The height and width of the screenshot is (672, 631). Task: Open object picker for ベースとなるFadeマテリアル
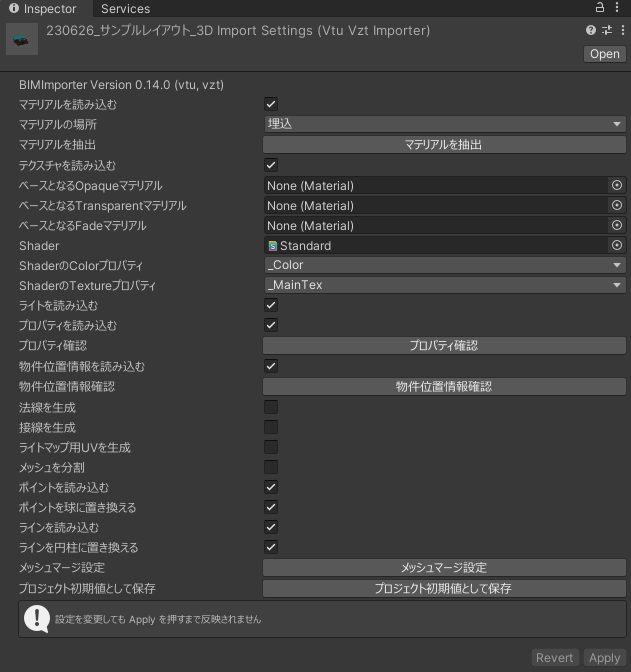(617, 225)
